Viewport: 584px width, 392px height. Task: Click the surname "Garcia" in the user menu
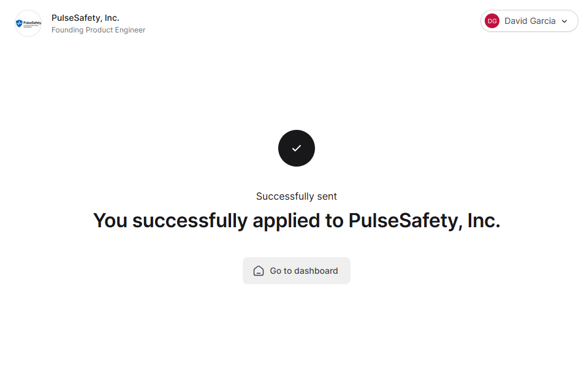point(542,21)
